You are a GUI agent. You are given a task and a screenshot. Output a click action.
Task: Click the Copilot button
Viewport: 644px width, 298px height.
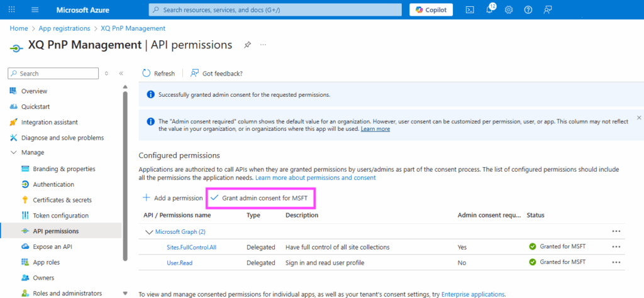[x=431, y=9]
